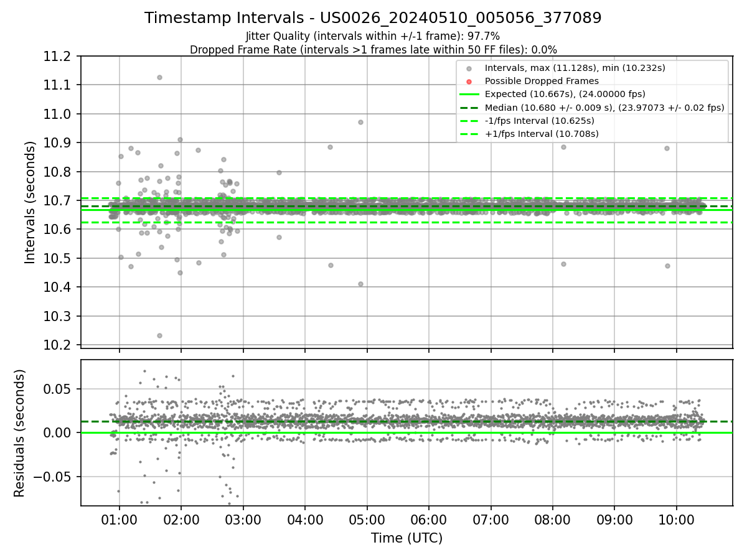This screenshot has height=560, width=747.
Task: Click the 'Residuals (seconds)' y-axis label
Action: coord(20,433)
